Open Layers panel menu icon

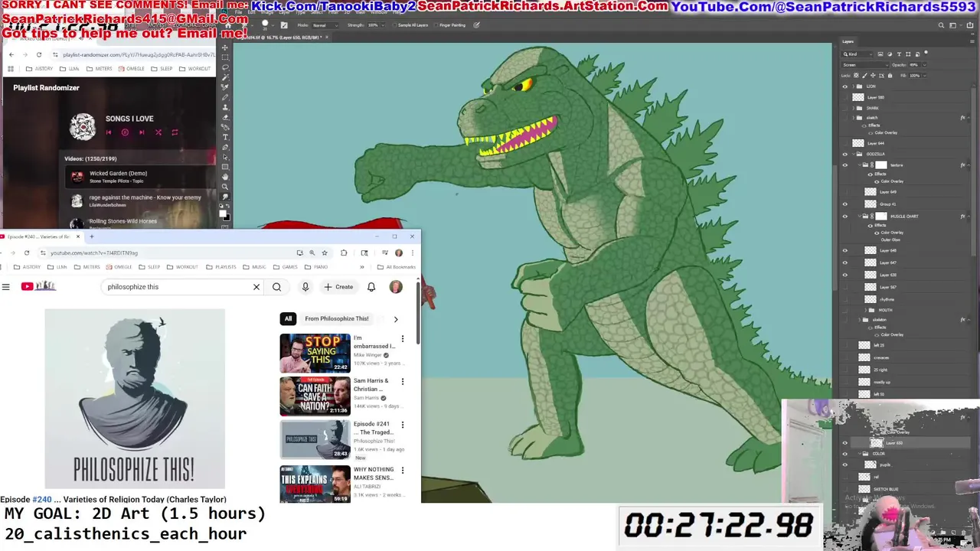pyautogui.click(x=972, y=41)
